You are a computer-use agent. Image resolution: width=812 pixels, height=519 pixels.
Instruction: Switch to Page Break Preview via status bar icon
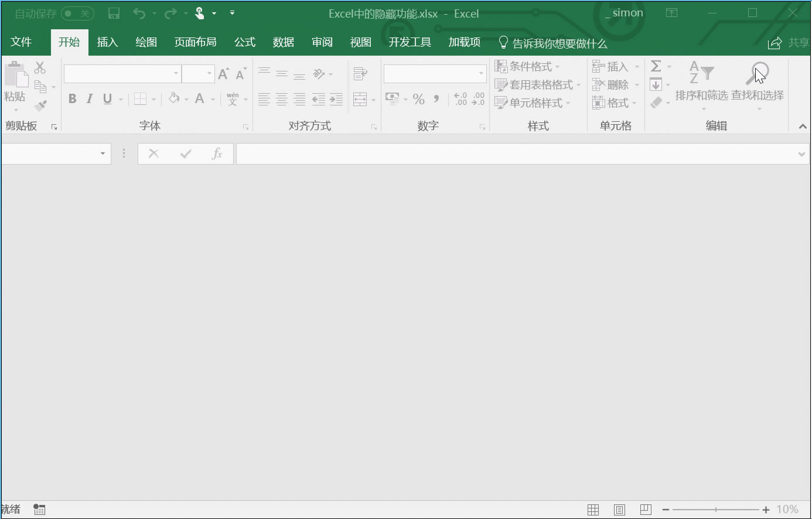(645, 509)
